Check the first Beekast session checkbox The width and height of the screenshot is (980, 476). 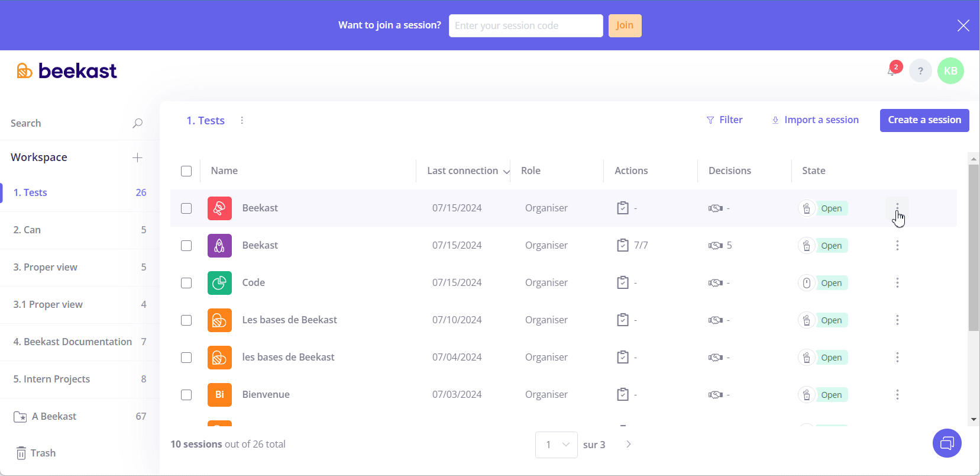186,208
